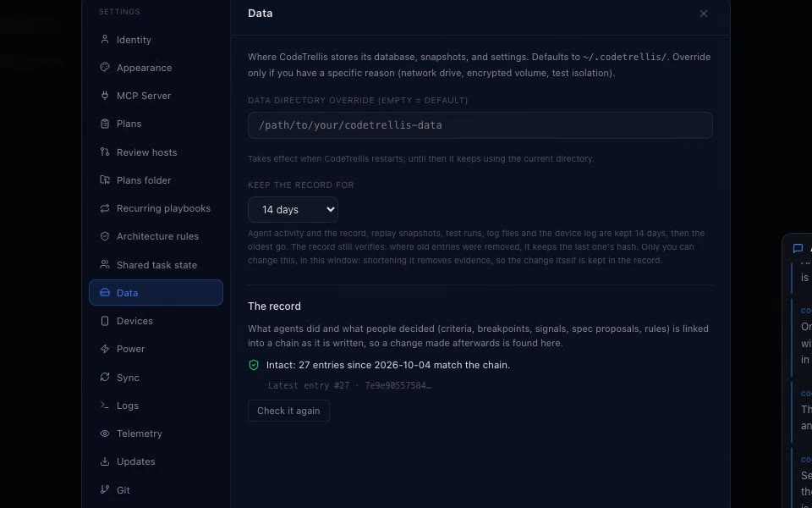This screenshot has height=508, width=812.
Task: Click the Takes effect when CodeTrellis restarts note
Action: click(420, 158)
